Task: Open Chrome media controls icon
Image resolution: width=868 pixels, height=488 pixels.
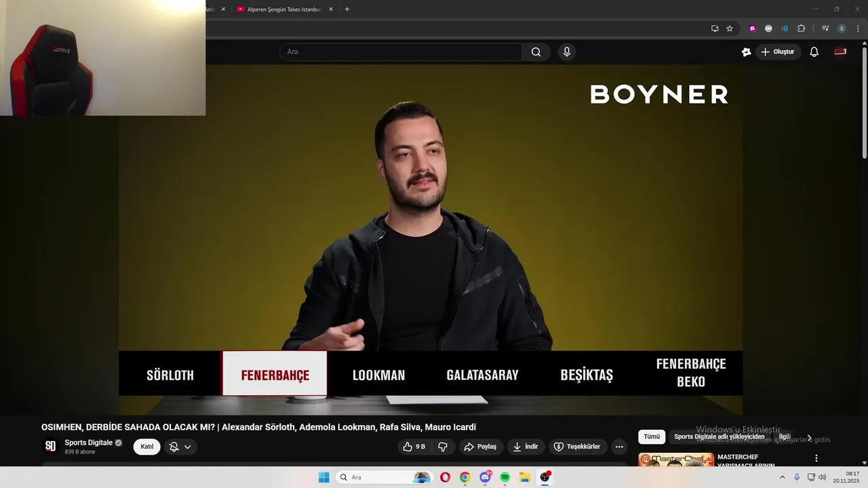Action: [x=825, y=28]
